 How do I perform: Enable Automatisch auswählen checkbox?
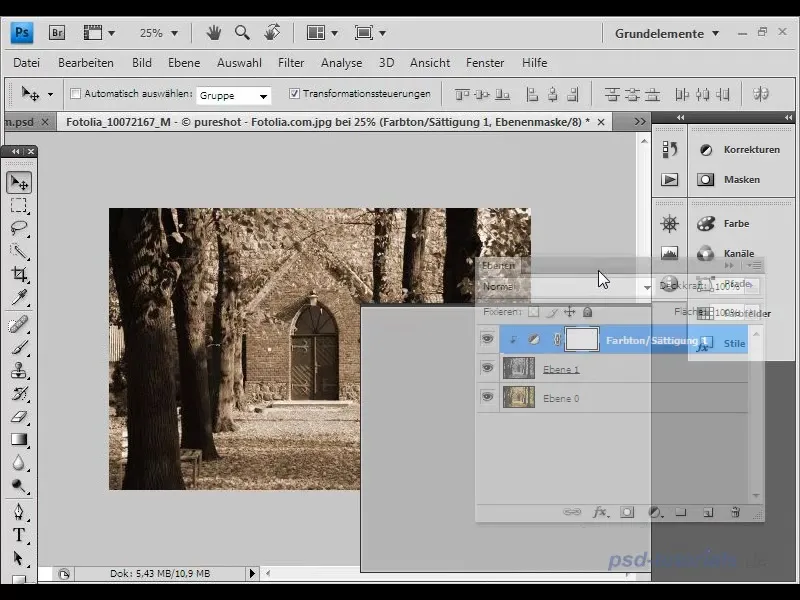point(76,94)
